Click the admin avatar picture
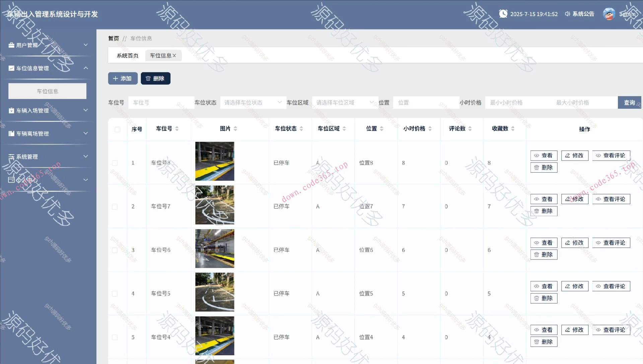Viewport: 643px width, 364px height. coord(609,14)
